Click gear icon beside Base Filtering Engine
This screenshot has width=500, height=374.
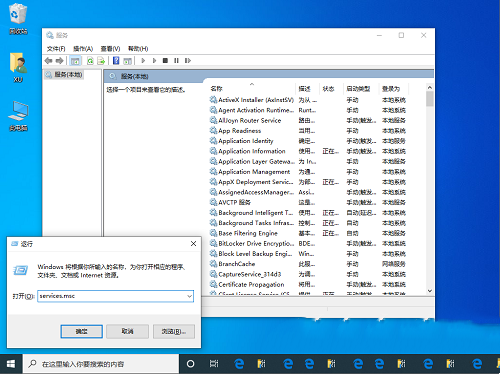pyautogui.click(x=213, y=233)
